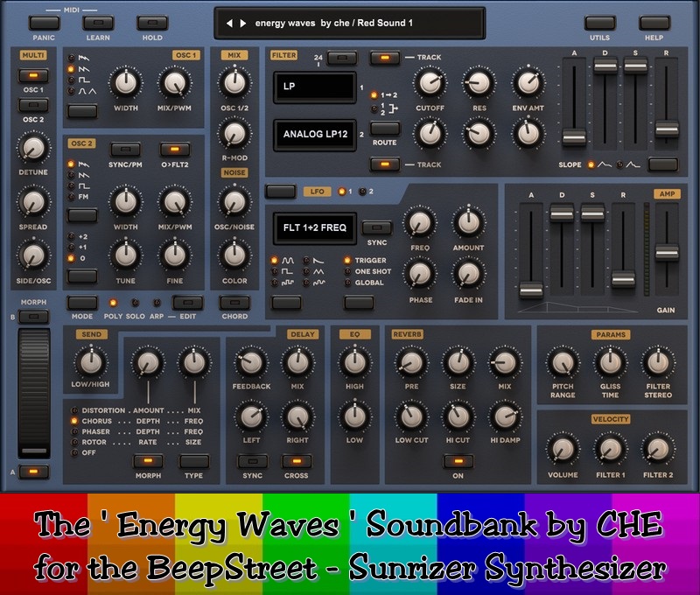Image resolution: width=700 pixels, height=595 pixels.
Task: Click the amp GAIN slider handle
Action: (x=666, y=252)
